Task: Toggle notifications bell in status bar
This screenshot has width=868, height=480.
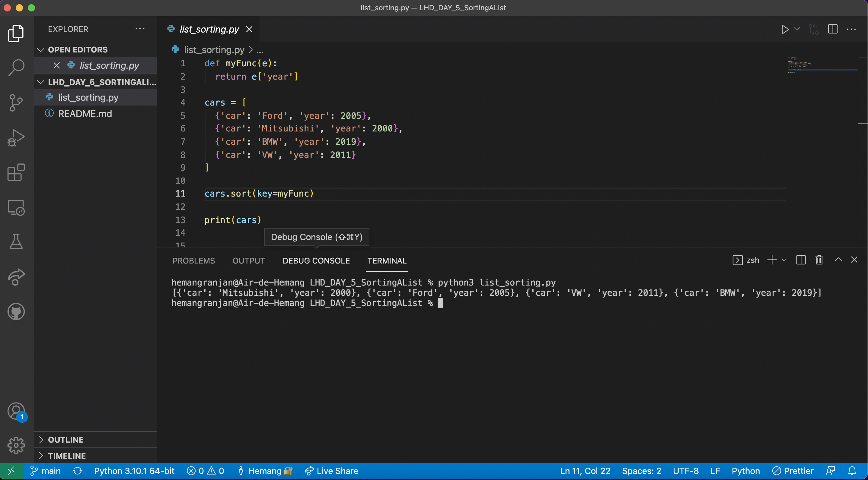Action: coord(852,471)
